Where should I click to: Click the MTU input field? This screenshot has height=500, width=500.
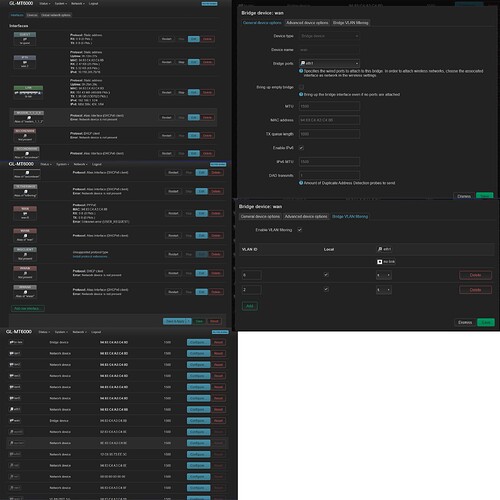329,106
